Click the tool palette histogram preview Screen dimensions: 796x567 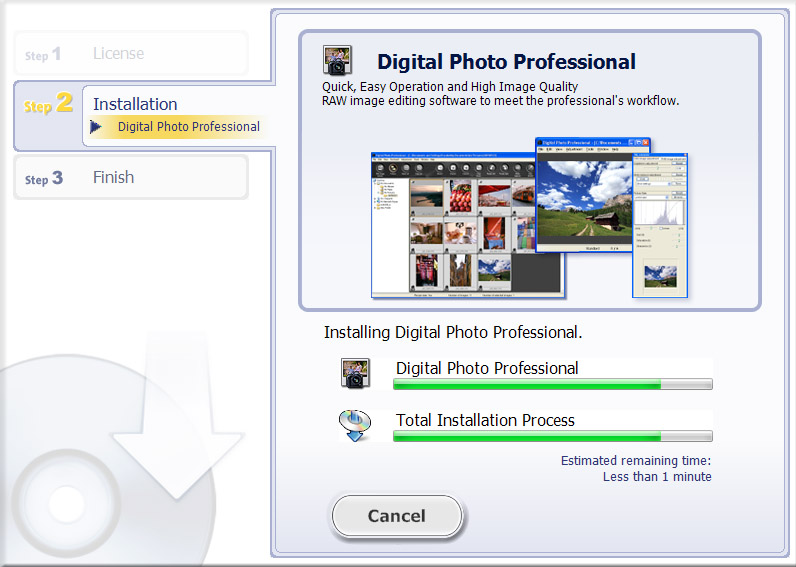pyautogui.click(x=660, y=225)
